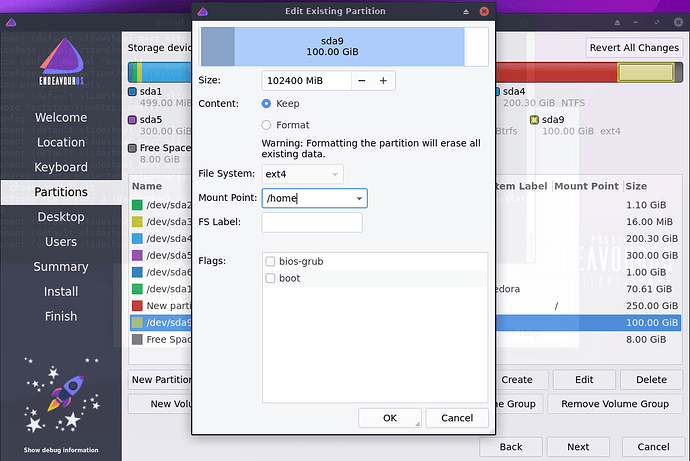
Task: Confirm partition edits with the OK button
Action: [389, 418]
